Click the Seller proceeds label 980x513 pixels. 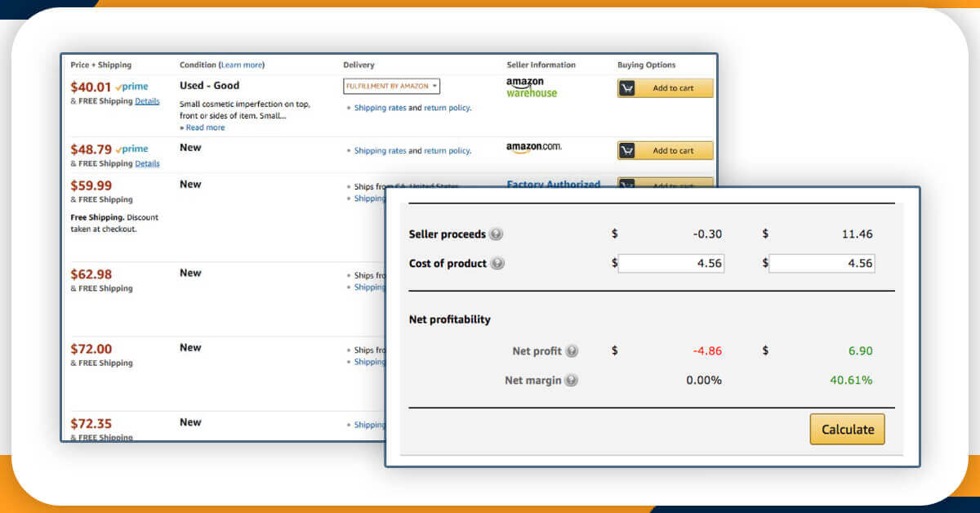[448, 234]
